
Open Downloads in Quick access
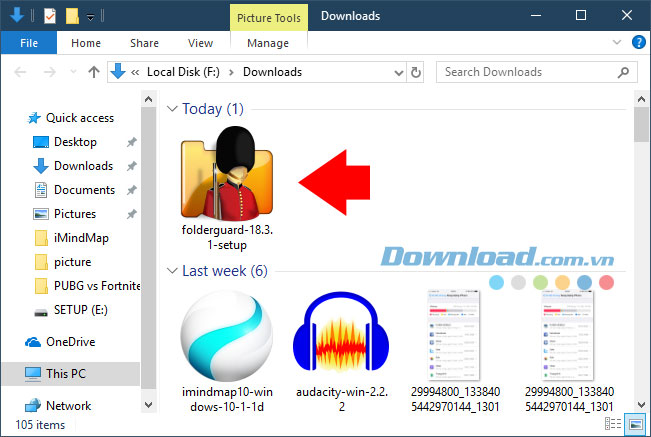coord(73,166)
